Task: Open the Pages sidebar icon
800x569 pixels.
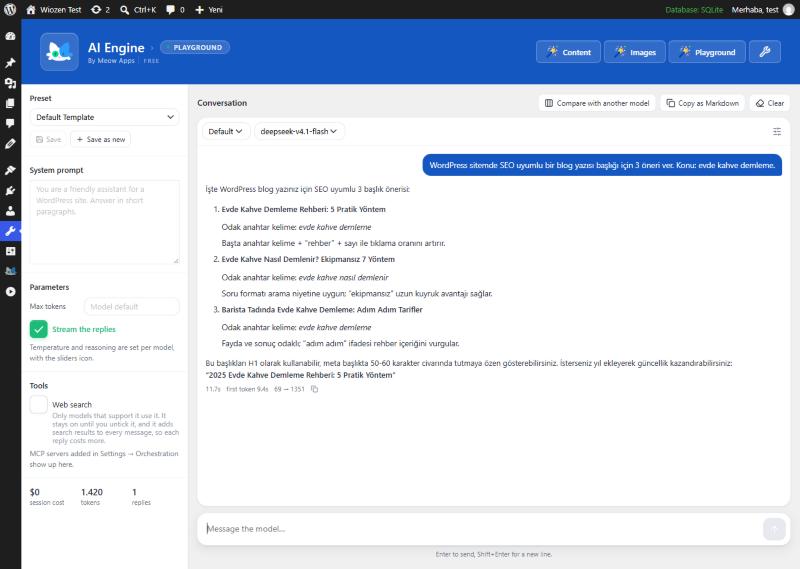Action: [x=10, y=103]
